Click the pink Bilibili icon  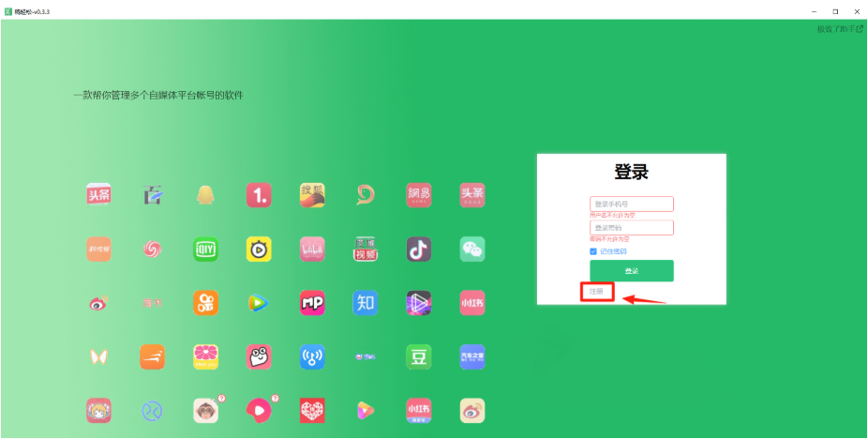click(312, 249)
